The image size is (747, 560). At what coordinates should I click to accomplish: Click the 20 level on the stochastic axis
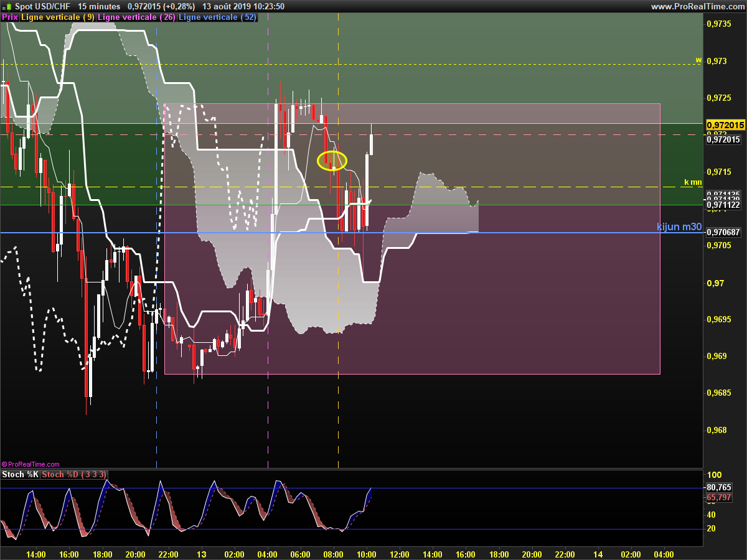[712, 529]
